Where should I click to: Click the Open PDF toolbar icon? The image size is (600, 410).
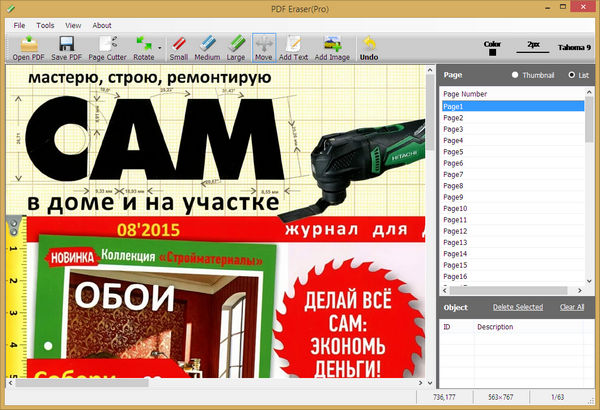(x=28, y=46)
